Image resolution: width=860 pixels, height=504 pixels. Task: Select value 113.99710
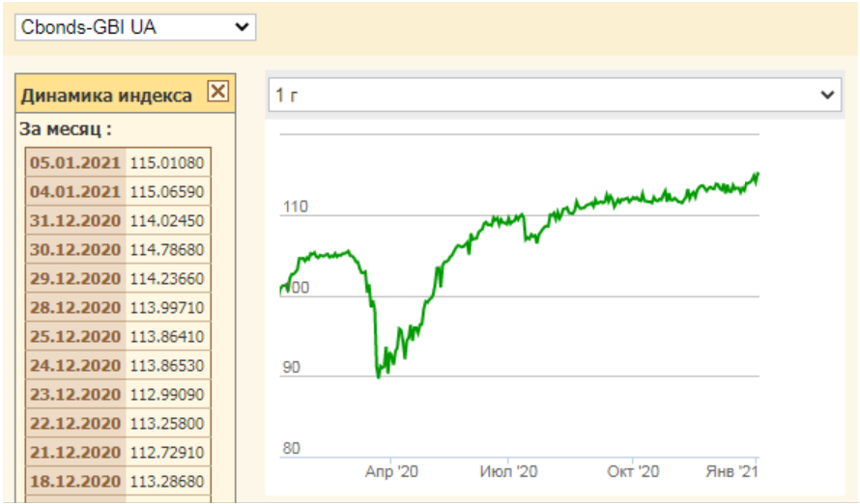pyautogui.click(x=167, y=308)
